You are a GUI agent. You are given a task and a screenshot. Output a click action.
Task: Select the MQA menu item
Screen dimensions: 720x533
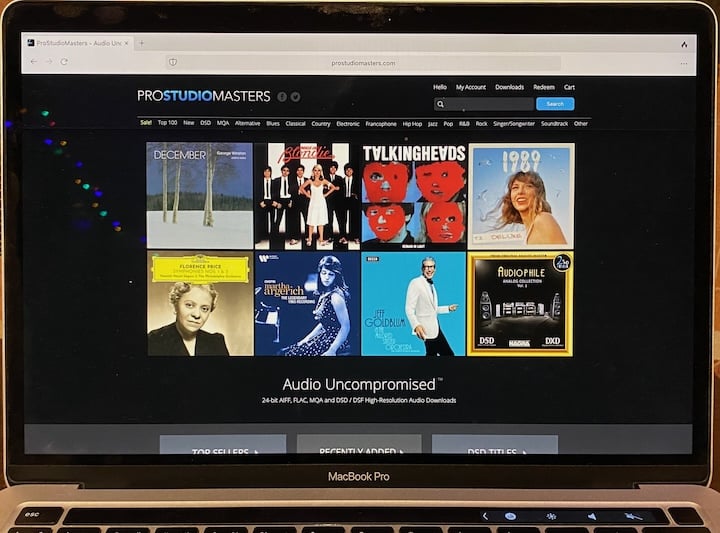click(223, 123)
